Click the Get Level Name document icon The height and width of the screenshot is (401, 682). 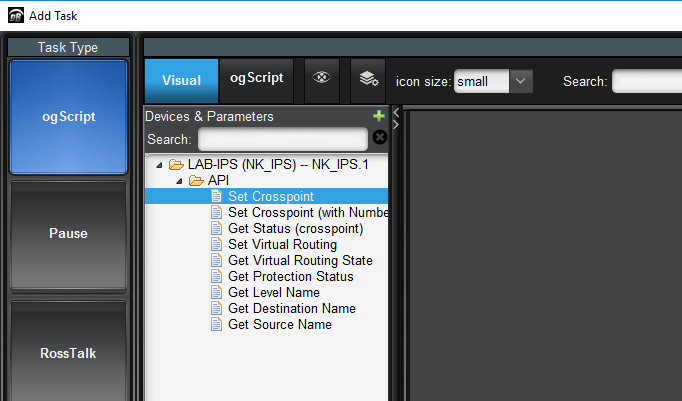(x=217, y=293)
